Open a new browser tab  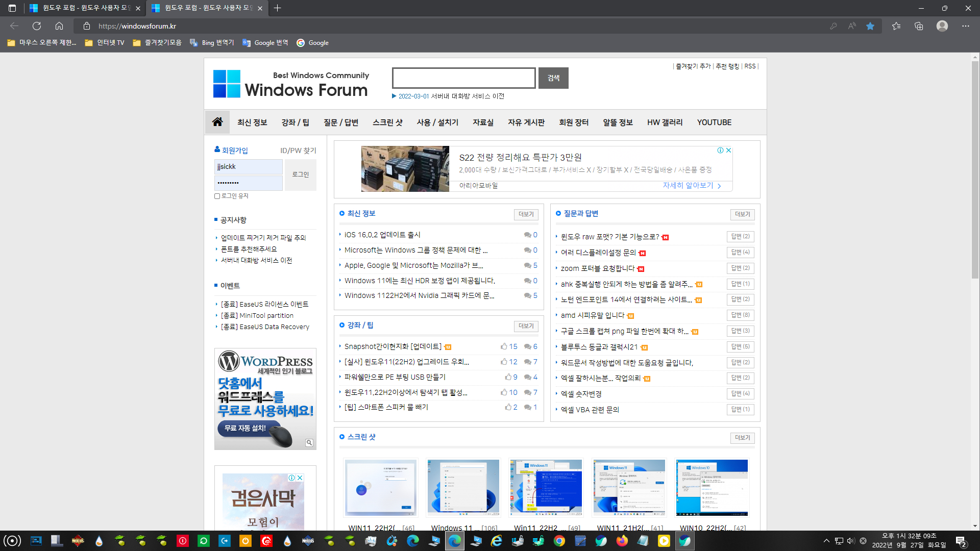pyautogui.click(x=277, y=8)
